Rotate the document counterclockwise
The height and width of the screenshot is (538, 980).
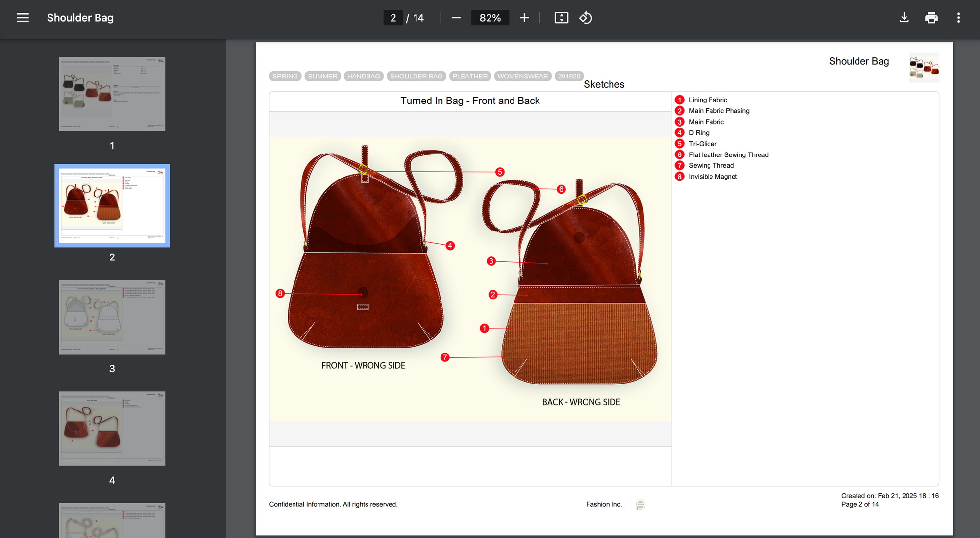(x=586, y=18)
